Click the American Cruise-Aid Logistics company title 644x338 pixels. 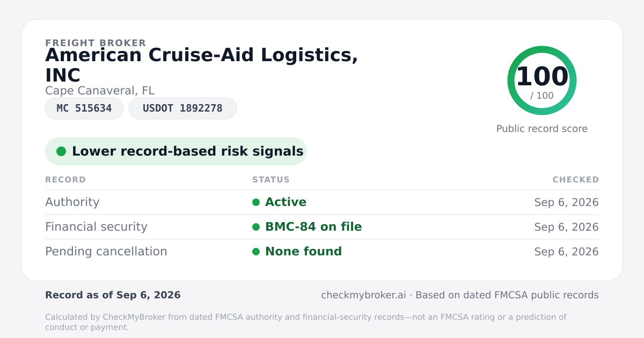coord(202,65)
